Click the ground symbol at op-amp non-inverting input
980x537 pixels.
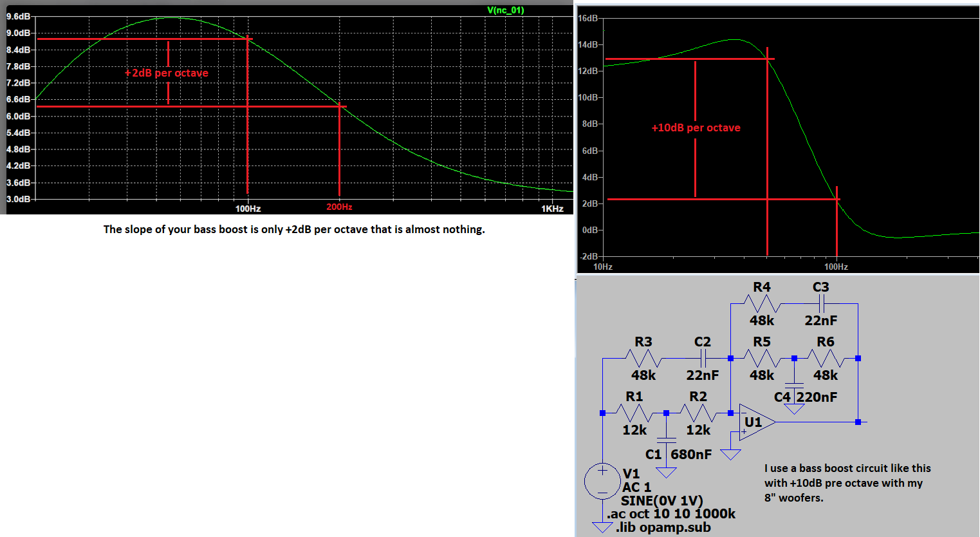point(730,455)
